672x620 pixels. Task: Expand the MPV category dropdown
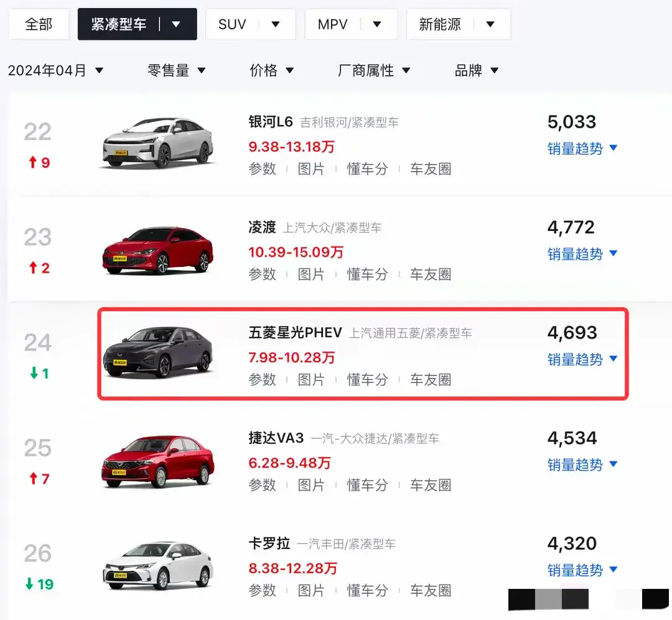[376, 25]
